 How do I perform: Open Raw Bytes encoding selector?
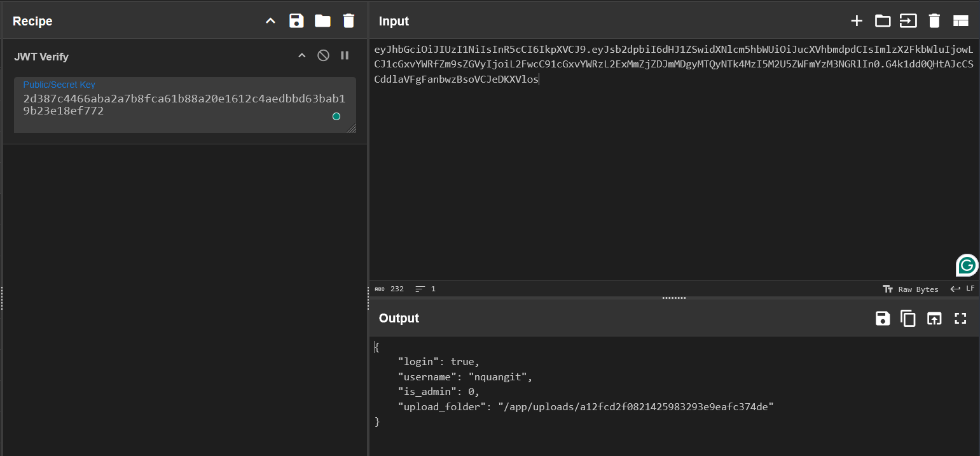click(x=911, y=289)
